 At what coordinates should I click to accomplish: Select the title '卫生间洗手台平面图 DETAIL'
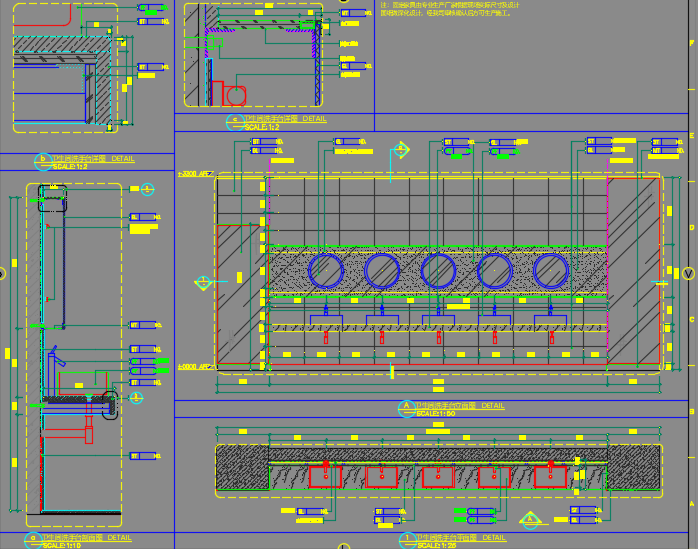click(x=462, y=537)
